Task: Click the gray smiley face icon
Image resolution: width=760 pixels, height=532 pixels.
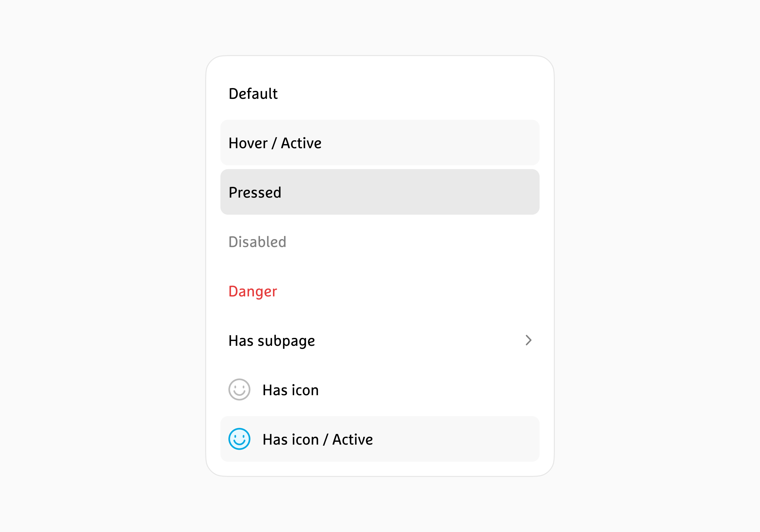Action: pos(239,389)
